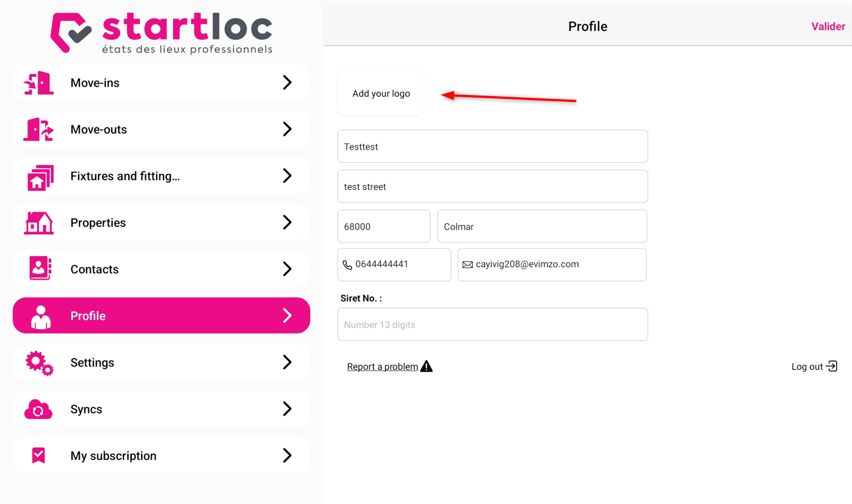Click the Add your logo box
The image size is (852, 504).
click(x=381, y=93)
